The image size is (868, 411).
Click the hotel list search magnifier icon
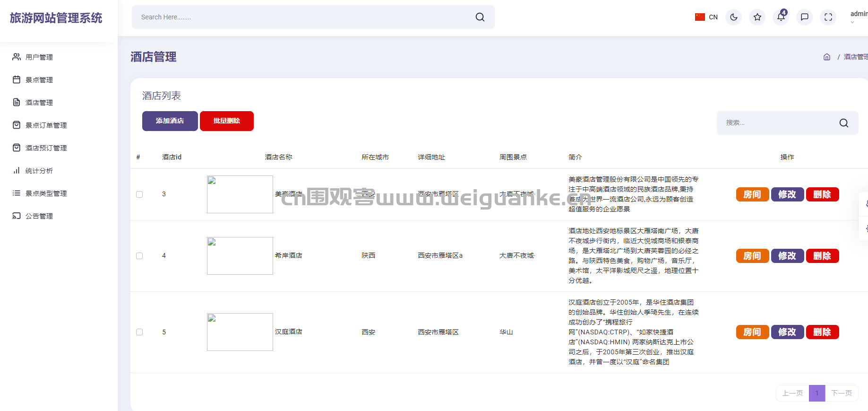pos(843,123)
